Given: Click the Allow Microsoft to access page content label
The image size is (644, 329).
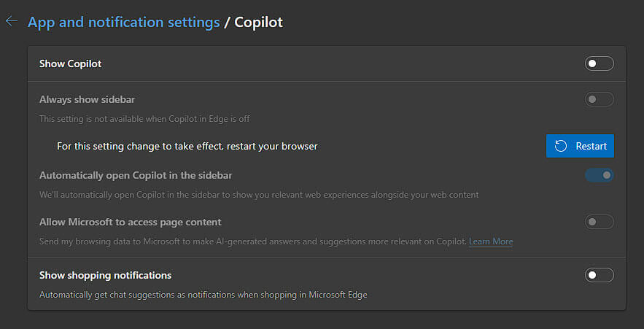Looking at the screenshot, I should point(131,222).
